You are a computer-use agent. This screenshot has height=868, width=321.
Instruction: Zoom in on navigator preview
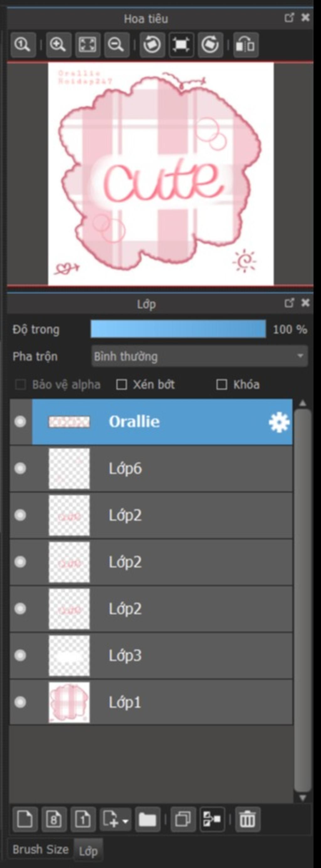pyautogui.click(x=58, y=45)
